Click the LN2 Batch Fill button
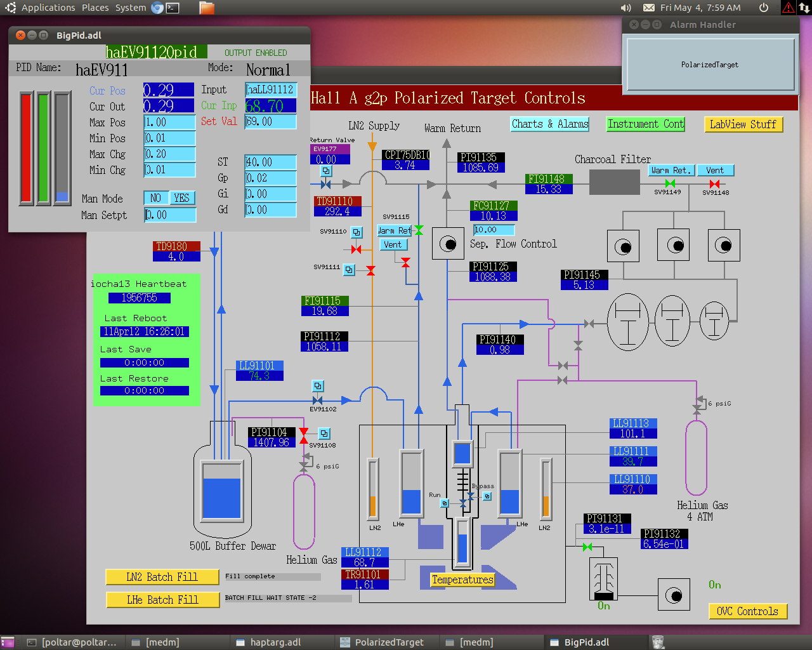 pyautogui.click(x=162, y=577)
